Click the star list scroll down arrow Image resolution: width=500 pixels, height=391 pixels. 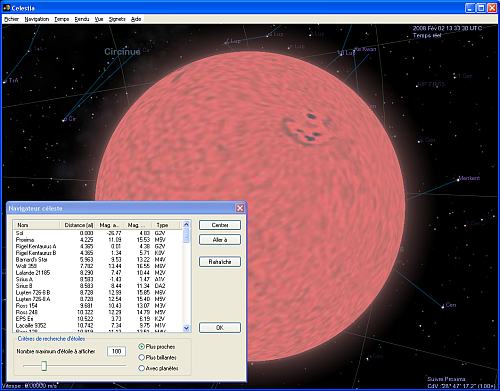point(186,328)
